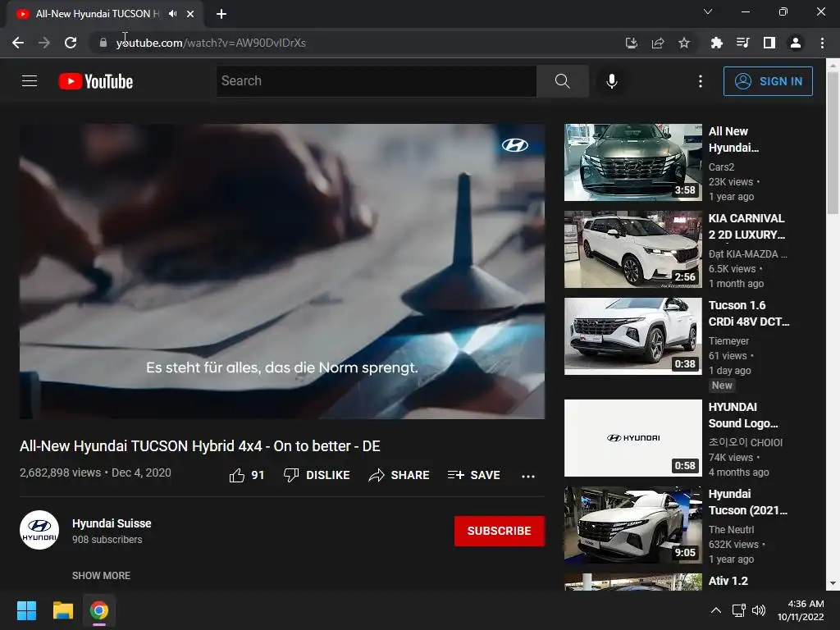
Task: Open Hyundai Tucson (2021 9:05 thumbnail
Action: click(633, 525)
